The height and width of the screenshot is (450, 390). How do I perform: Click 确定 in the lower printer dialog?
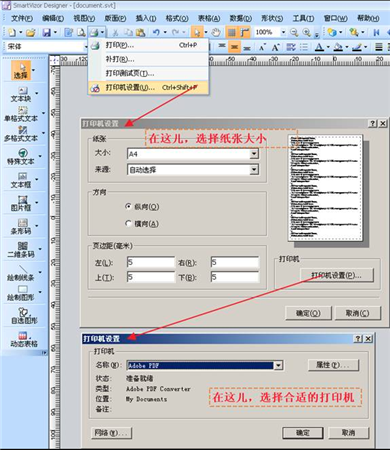[x=303, y=433]
